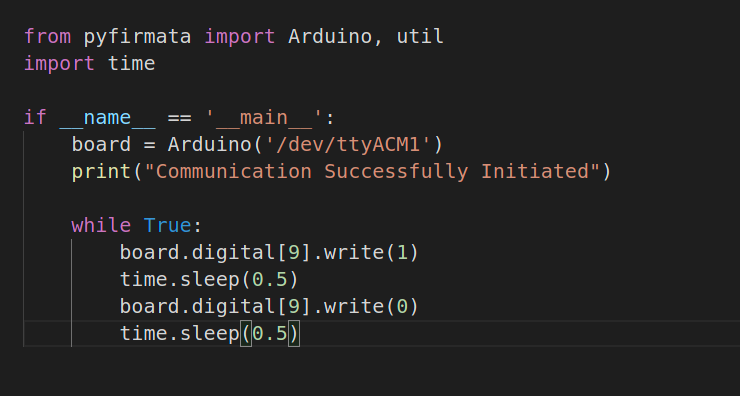Image resolution: width=740 pixels, height=396 pixels.
Task: Click the '__main__' string literal
Action: [x=264, y=118]
